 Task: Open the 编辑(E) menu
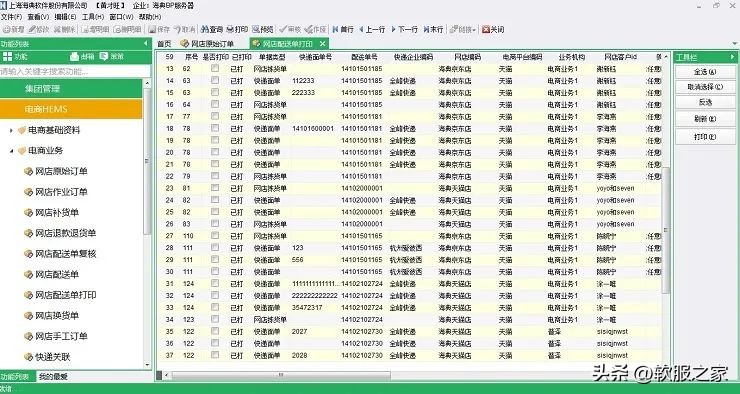65,17
